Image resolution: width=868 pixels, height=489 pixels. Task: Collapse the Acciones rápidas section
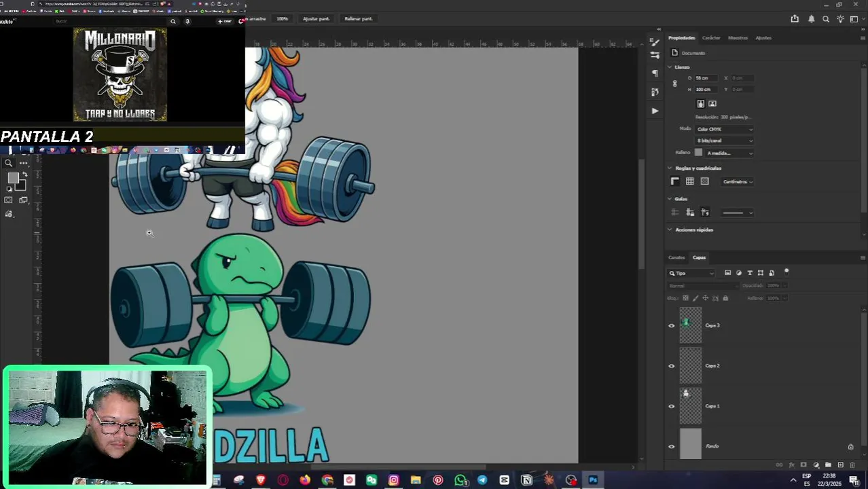click(x=670, y=230)
